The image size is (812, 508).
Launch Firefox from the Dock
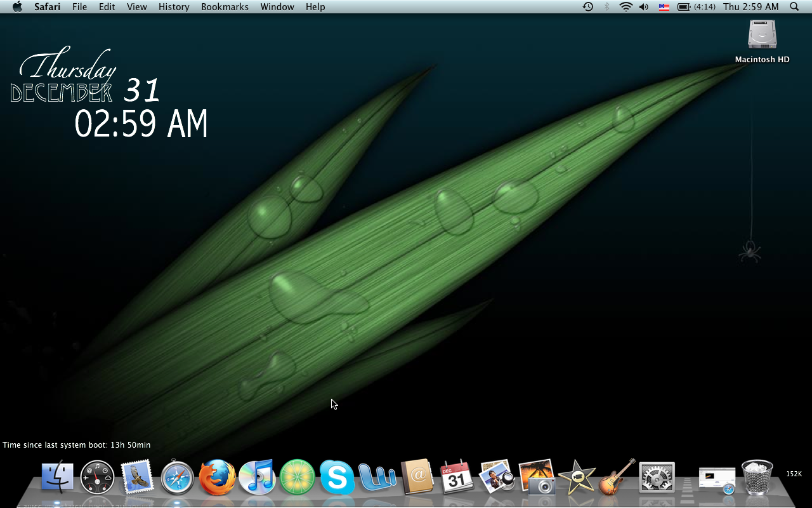[217, 478]
